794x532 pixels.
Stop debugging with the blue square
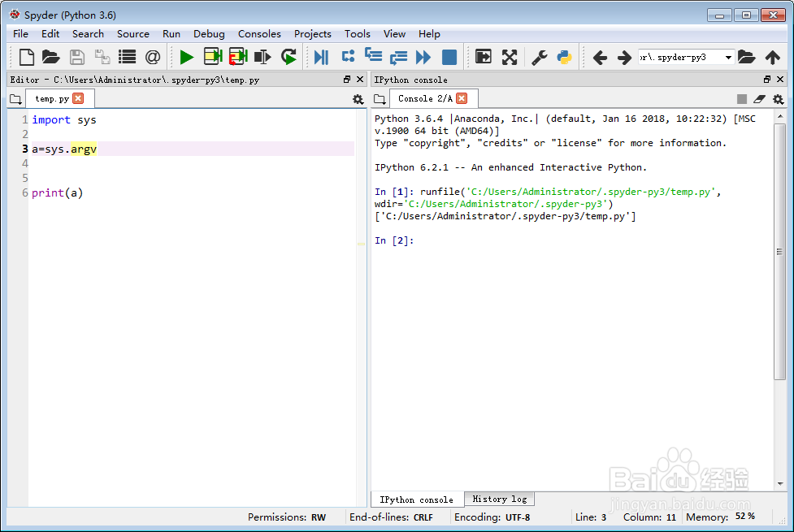coord(449,57)
